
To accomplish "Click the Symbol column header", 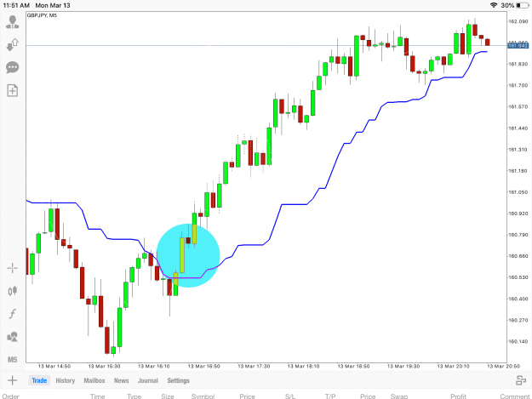I will (x=203, y=396).
